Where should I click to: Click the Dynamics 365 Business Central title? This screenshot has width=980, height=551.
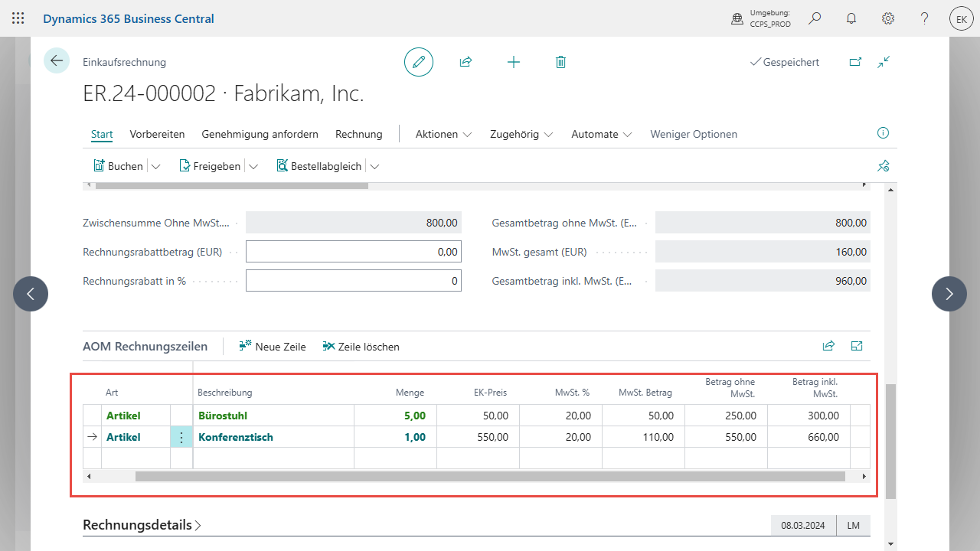click(x=129, y=18)
